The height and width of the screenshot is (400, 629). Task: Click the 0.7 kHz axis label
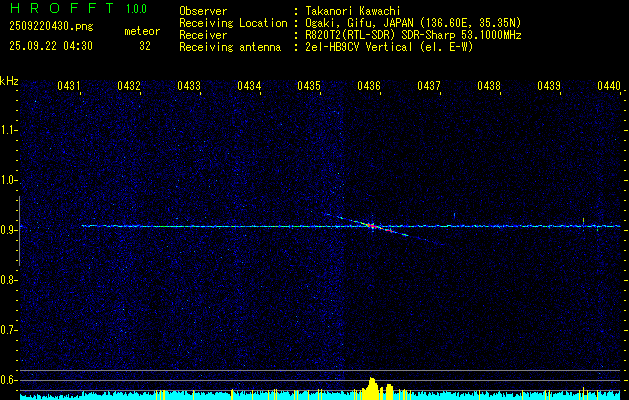click(x=8, y=330)
